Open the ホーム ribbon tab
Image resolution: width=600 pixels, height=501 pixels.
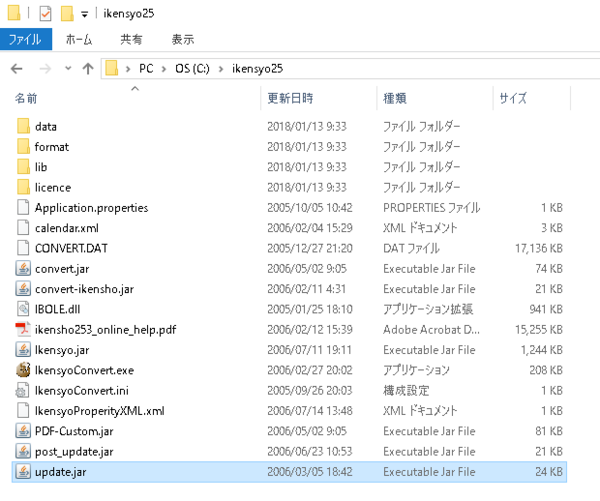point(79,39)
